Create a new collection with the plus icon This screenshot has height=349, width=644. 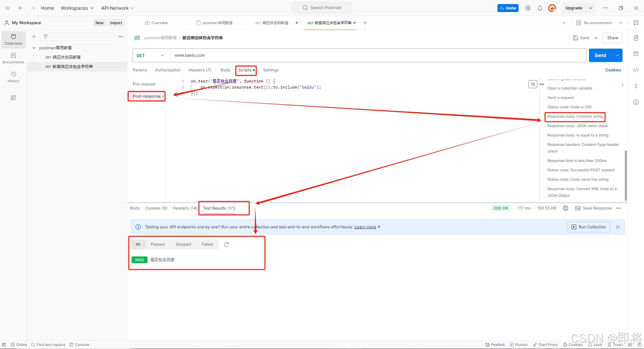point(34,37)
